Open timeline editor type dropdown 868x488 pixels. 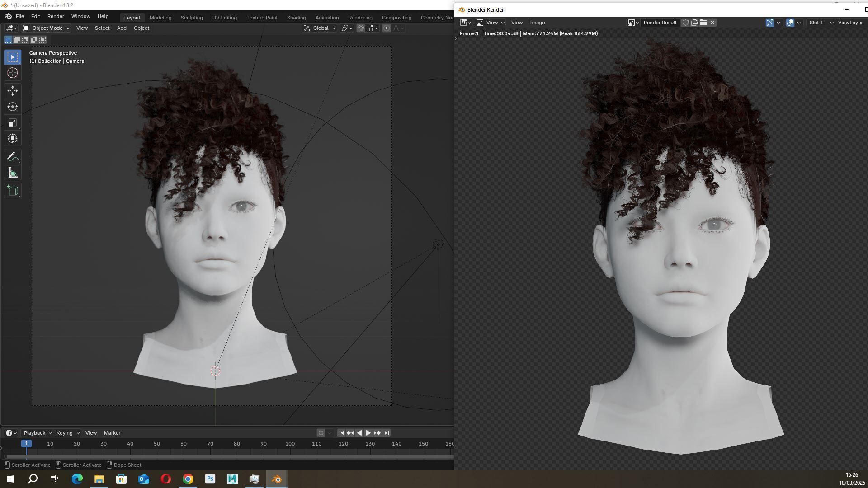coord(11,433)
